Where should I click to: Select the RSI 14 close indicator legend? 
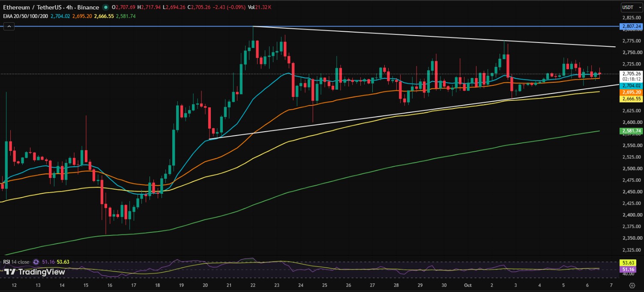(x=17, y=262)
